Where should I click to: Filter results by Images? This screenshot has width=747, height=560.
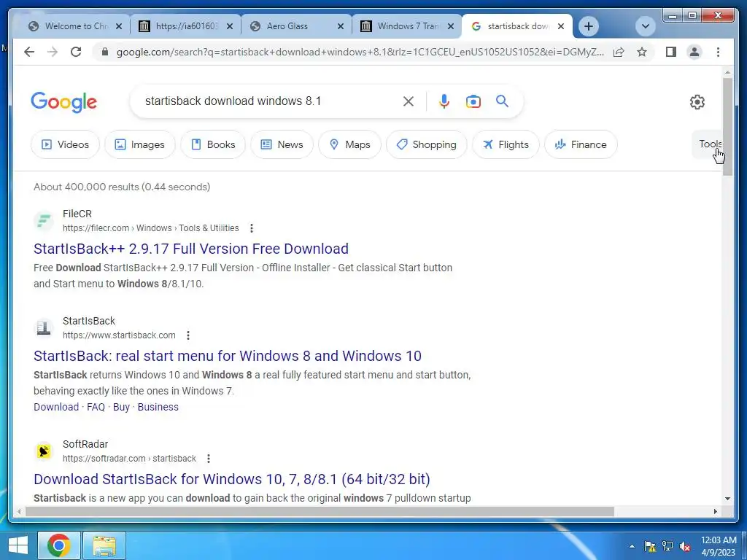point(140,144)
